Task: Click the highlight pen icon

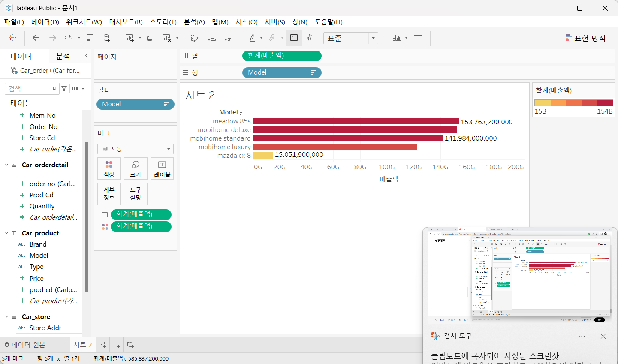Action: (253, 38)
